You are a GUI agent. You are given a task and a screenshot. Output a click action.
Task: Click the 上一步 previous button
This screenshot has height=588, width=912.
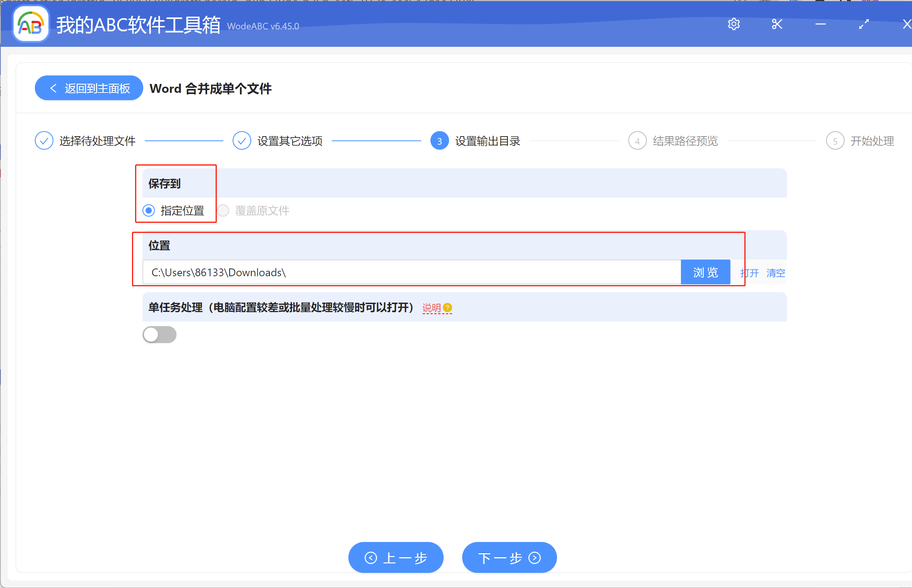[x=395, y=557]
